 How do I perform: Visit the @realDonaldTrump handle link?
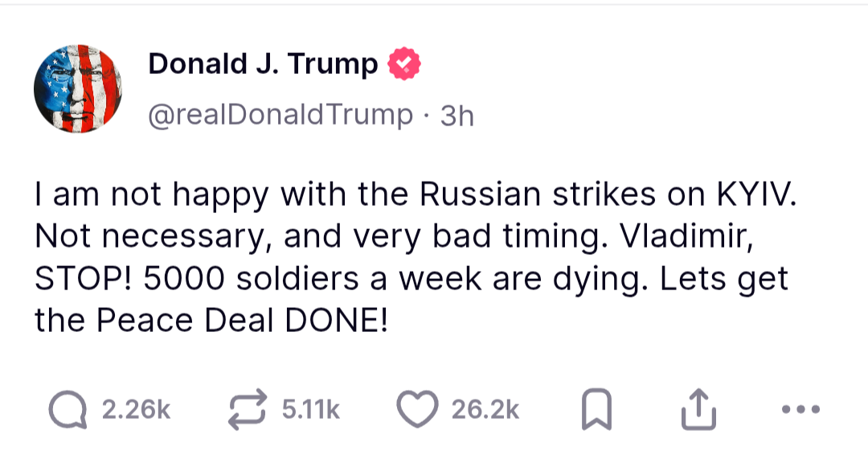[280, 115]
